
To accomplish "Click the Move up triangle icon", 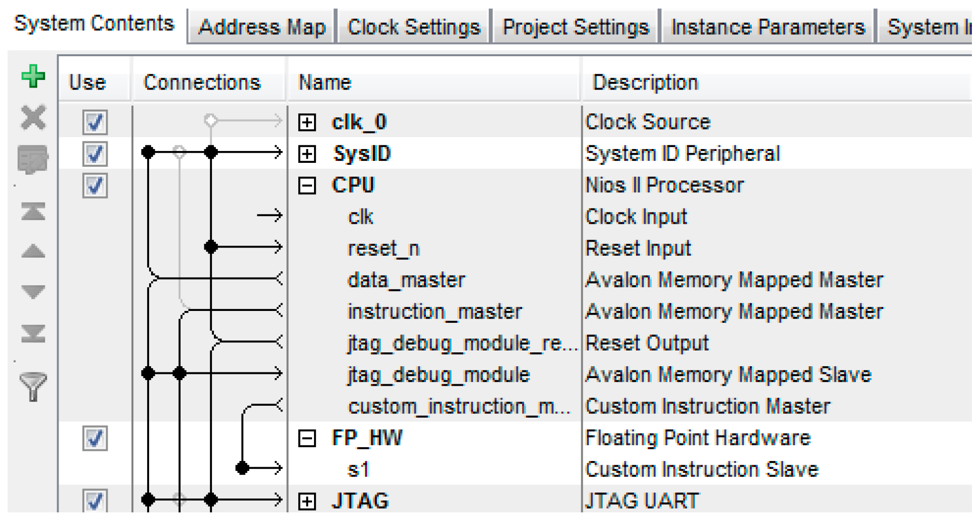I will click(33, 251).
